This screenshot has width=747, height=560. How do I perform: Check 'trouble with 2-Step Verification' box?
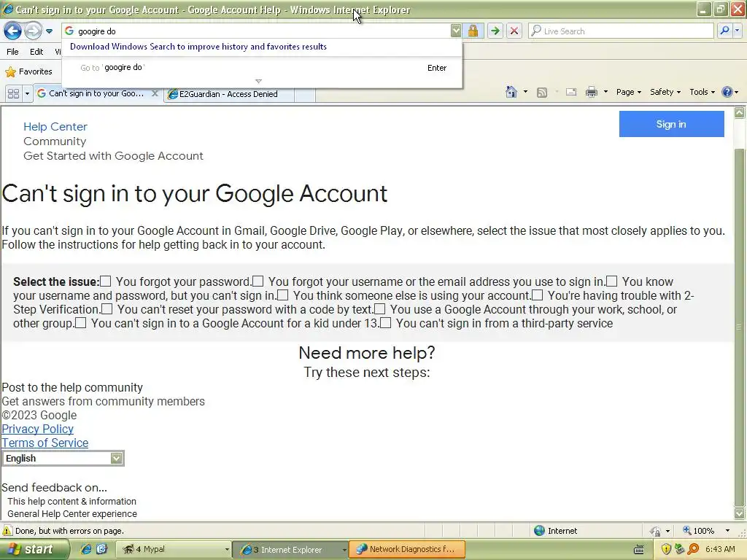(538, 295)
